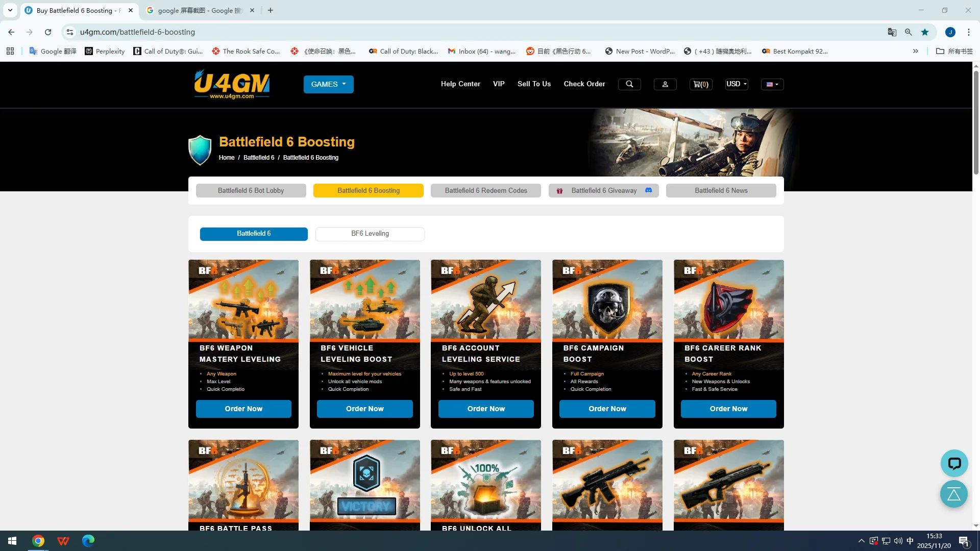Click the U4GM logo
This screenshot has height=551, width=980.
[x=232, y=84]
